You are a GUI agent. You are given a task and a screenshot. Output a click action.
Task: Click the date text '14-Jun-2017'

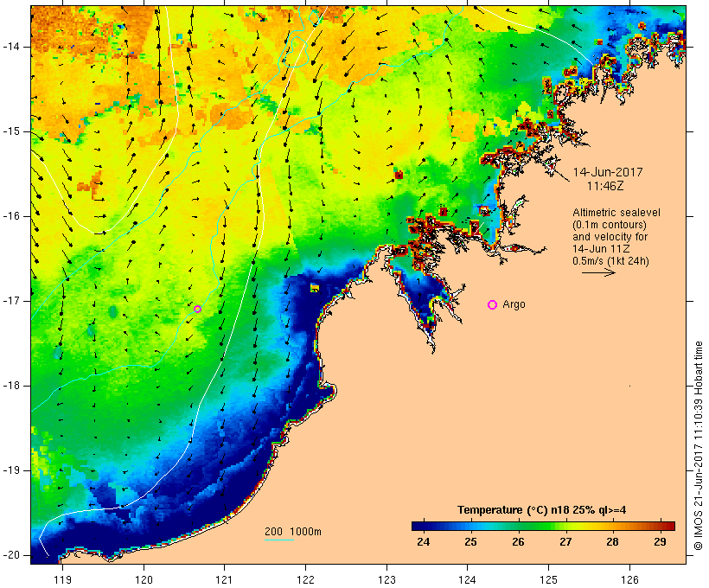(x=608, y=172)
